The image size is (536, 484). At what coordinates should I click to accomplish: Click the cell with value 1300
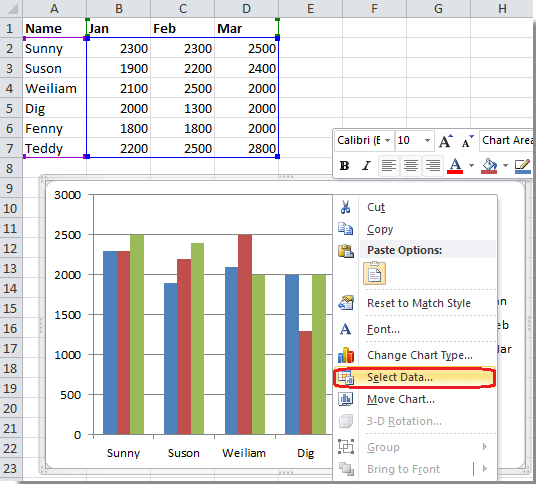click(183, 109)
